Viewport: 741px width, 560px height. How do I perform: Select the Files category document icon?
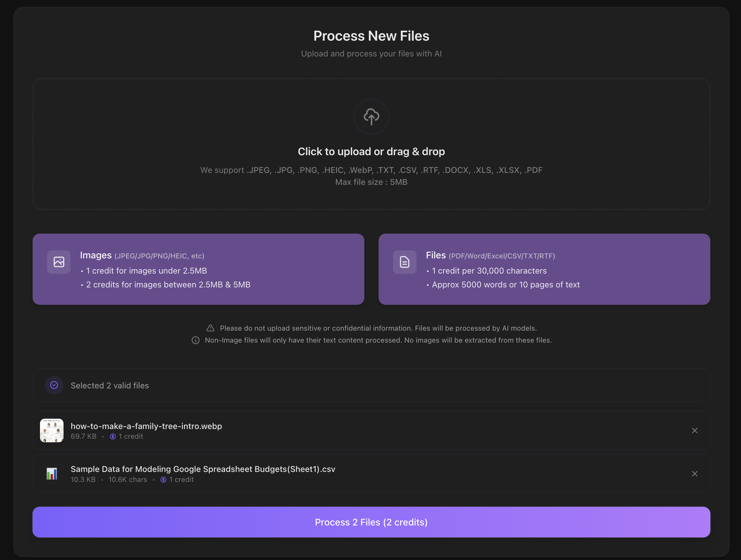coord(404,262)
